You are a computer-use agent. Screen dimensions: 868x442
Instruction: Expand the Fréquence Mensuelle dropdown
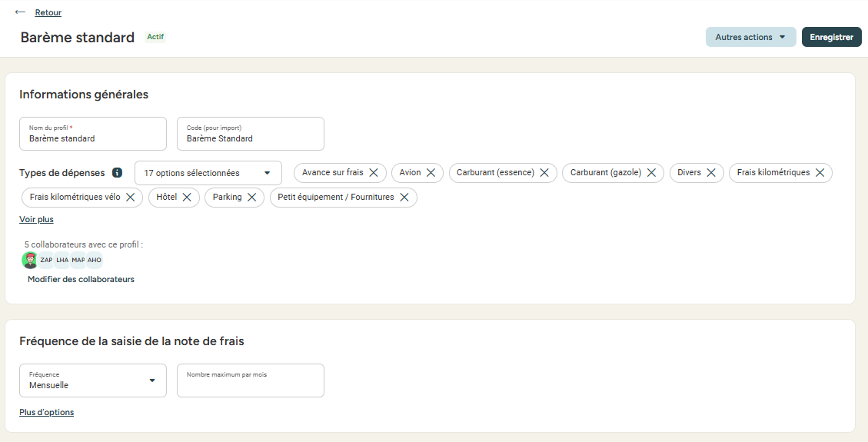93,381
